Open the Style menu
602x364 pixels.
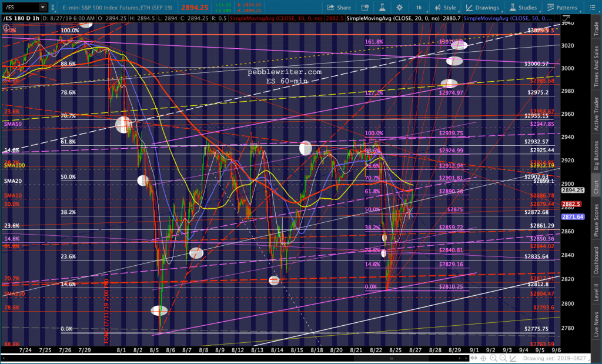coord(445,8)
